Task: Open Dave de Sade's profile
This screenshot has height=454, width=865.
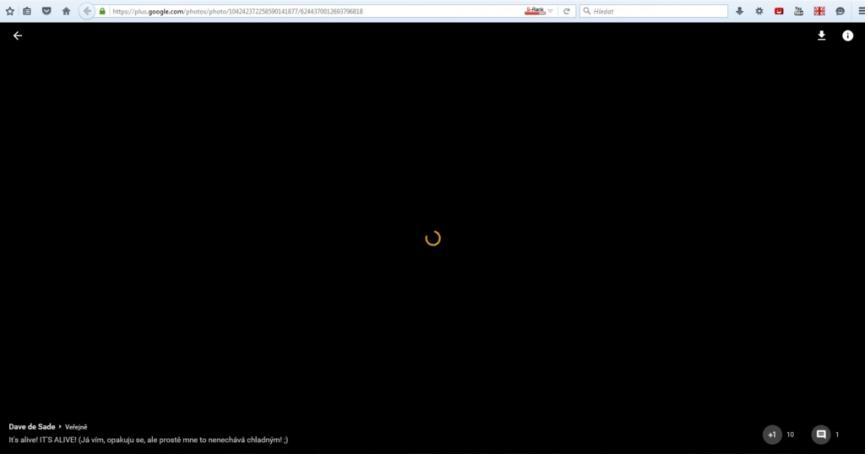Action: pyautogui.click(x=31, y=427)
